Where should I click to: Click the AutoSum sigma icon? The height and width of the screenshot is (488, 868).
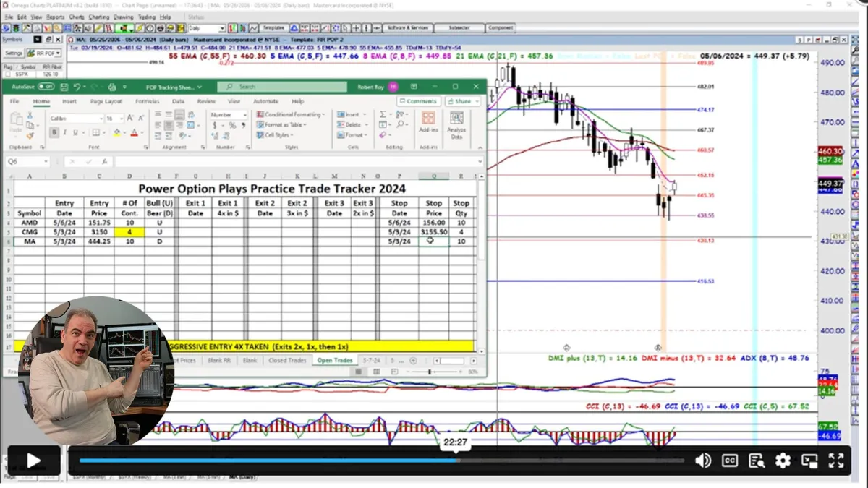pos(383,114)
